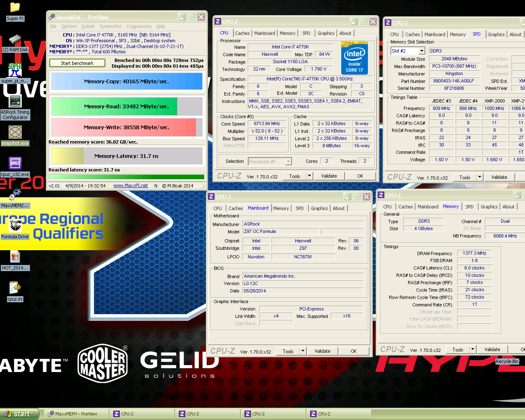525x420 pixels.
Task: Open the MaxxMEM2 desktop shortcut
Action: pyautogui.click(x=15, y=195)
